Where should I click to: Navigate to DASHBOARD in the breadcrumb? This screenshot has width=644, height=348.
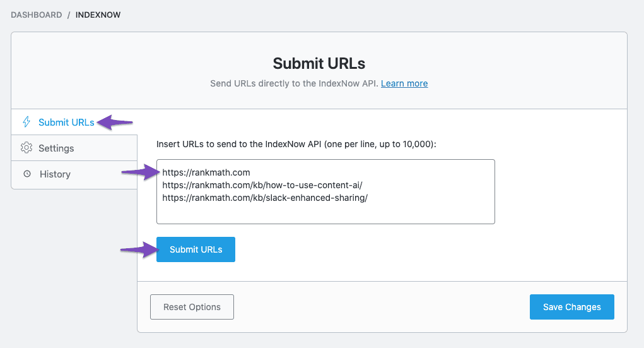tap(37, 15)
